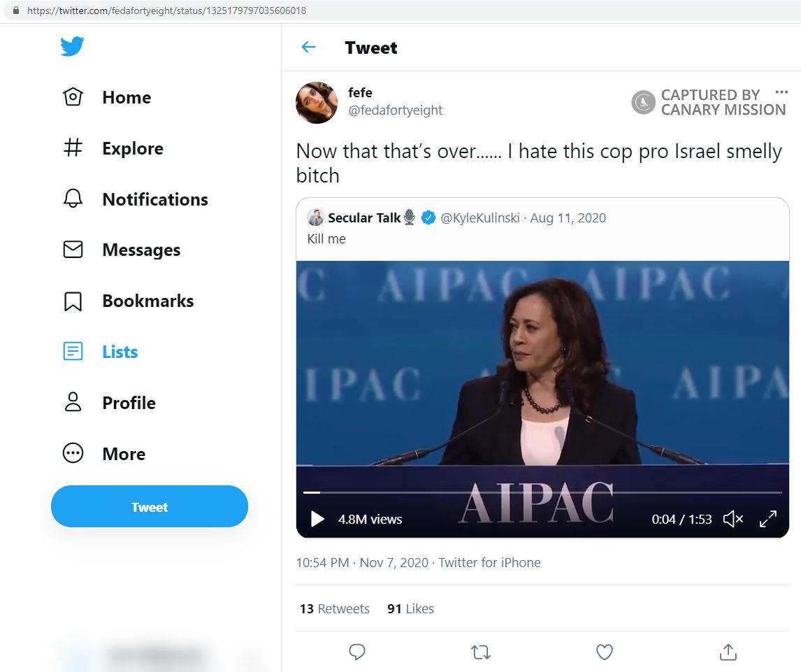Screen dimensions: 801x672
Task: Open the tweet options three-dot menu
Action: pos(781,91)
